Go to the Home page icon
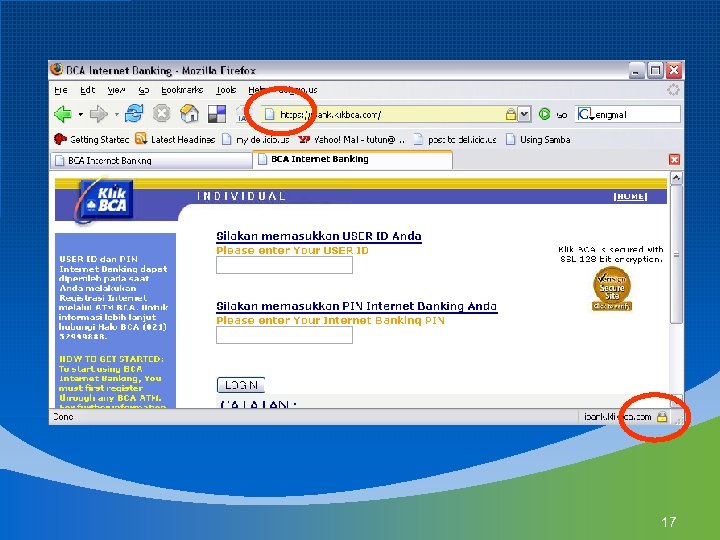Screen dimensions: 720x540 coord(189,113)
